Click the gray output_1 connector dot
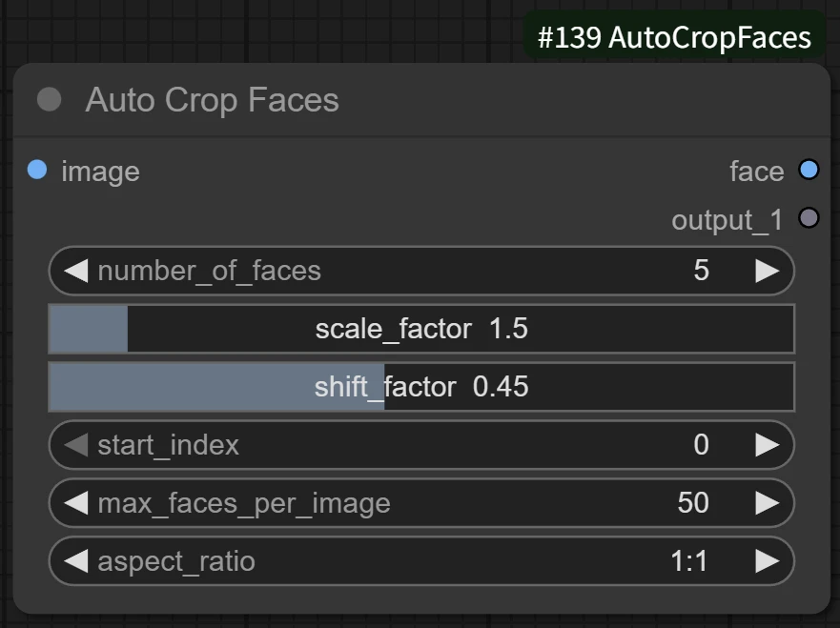840x628 pixels. (x=809, y=219)
